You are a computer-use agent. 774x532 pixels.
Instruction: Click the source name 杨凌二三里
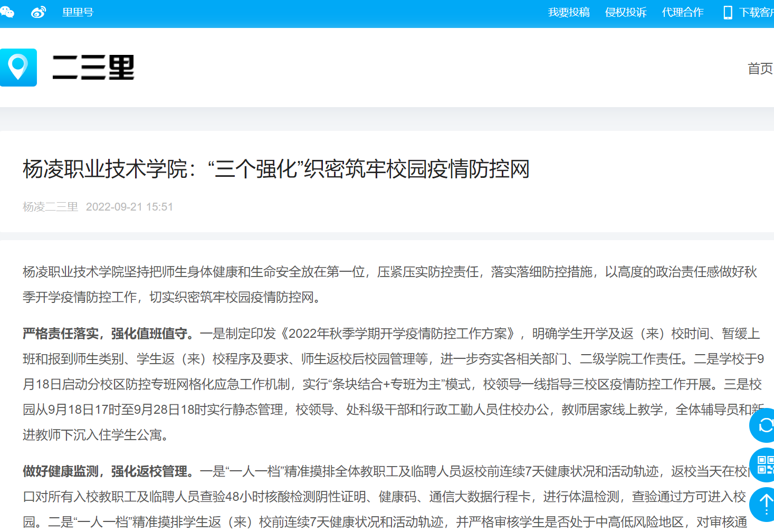coord(50,207)
